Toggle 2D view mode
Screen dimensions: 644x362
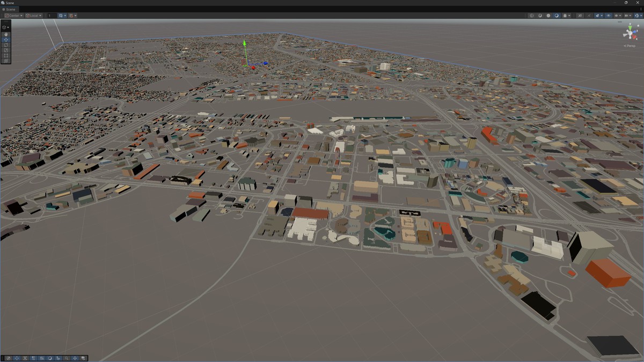[x=580, y=16]
